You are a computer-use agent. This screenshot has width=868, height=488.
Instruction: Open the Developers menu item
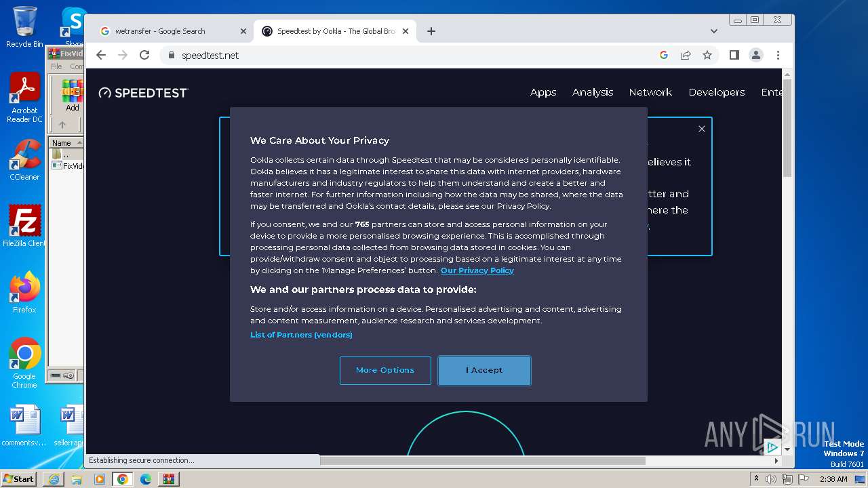point(717,92)
